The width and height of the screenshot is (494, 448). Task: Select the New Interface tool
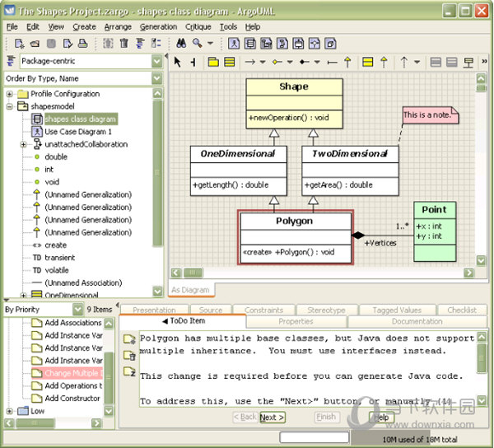[x=368, y=62]
